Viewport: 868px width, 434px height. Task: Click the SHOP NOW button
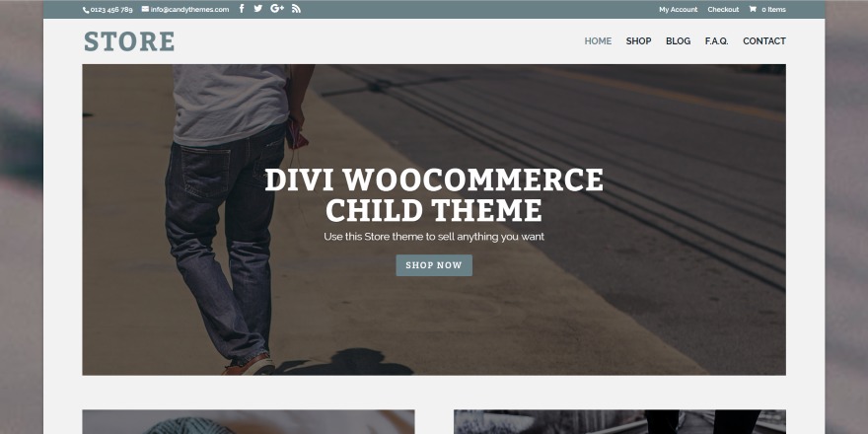pyautogui.click(x=434, y=265)
